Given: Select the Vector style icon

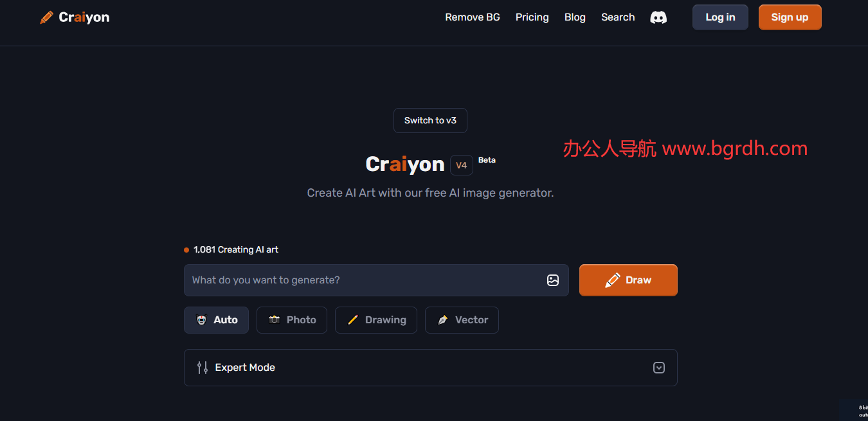Looking at the screenshot, I should coord(442,319).
